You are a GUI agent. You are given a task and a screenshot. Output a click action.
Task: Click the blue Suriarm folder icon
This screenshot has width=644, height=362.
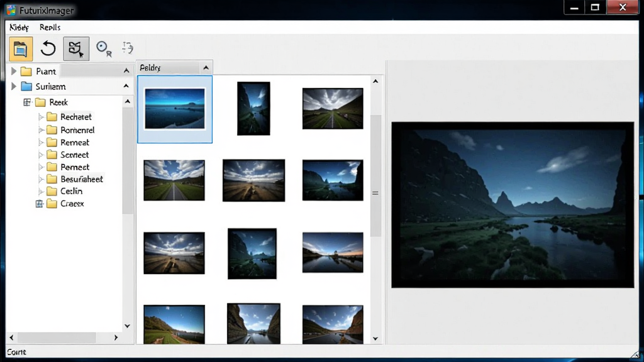[26, 86]
